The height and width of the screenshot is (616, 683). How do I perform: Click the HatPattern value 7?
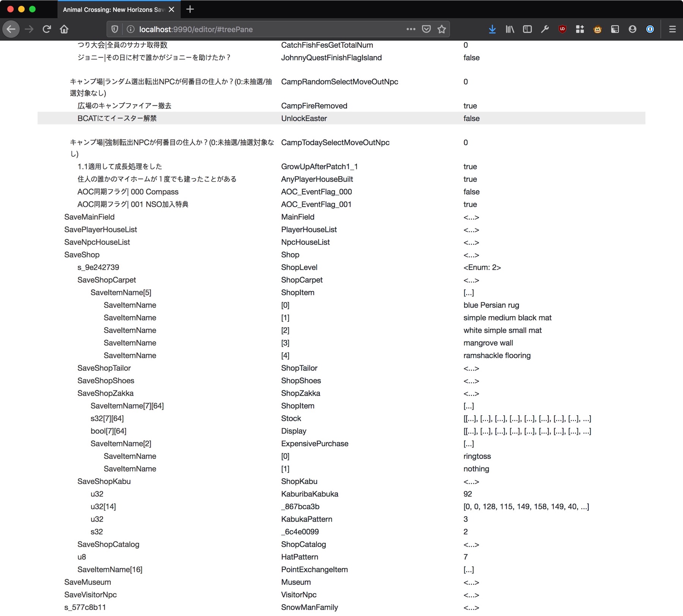(466, 557)
